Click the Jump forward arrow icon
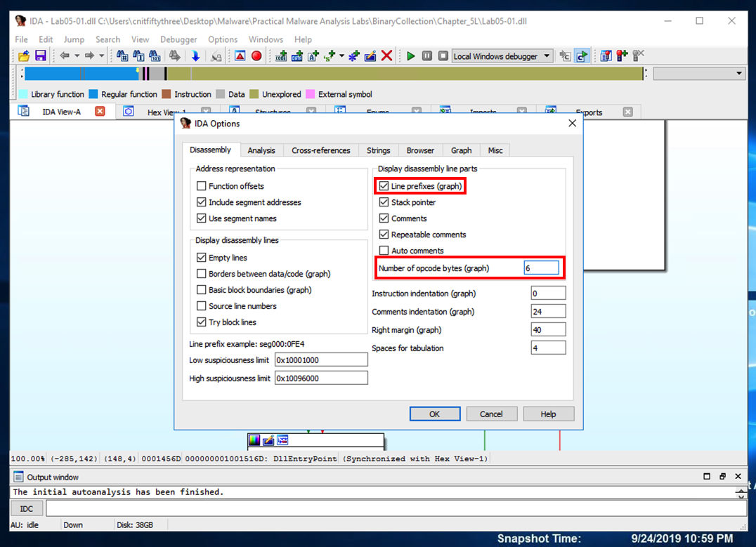The width and height of the screenshot is (756, 547). pyautogui.click(x=89, y=56)
